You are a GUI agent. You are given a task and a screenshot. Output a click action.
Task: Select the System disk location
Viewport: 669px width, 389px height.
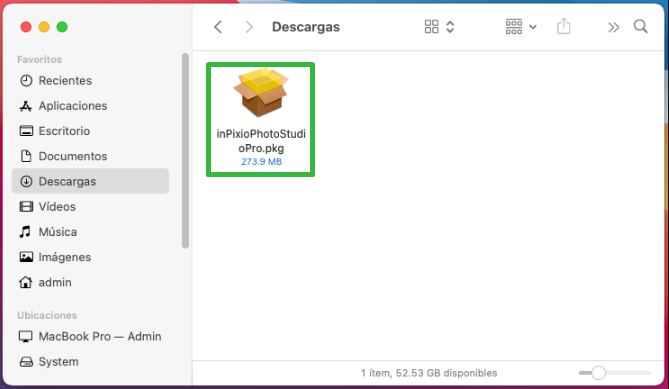pyautogui.click(x=90, y=361)
